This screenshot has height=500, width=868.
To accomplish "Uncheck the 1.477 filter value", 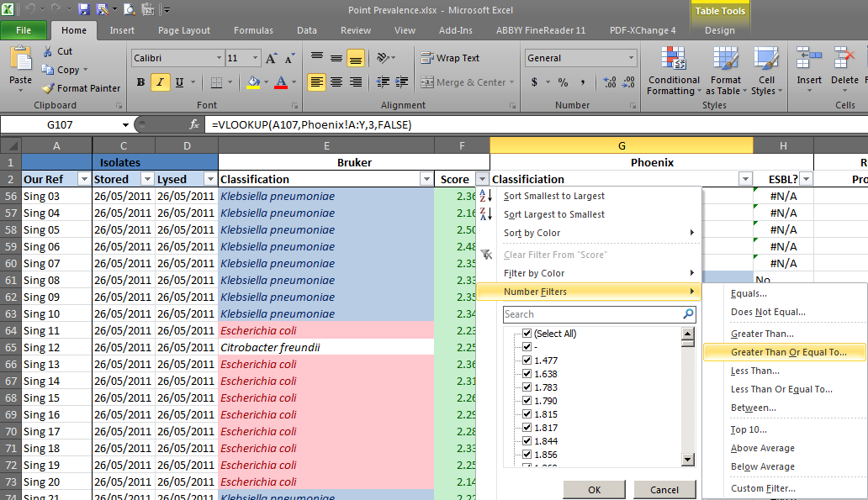I will pos(527,361).
